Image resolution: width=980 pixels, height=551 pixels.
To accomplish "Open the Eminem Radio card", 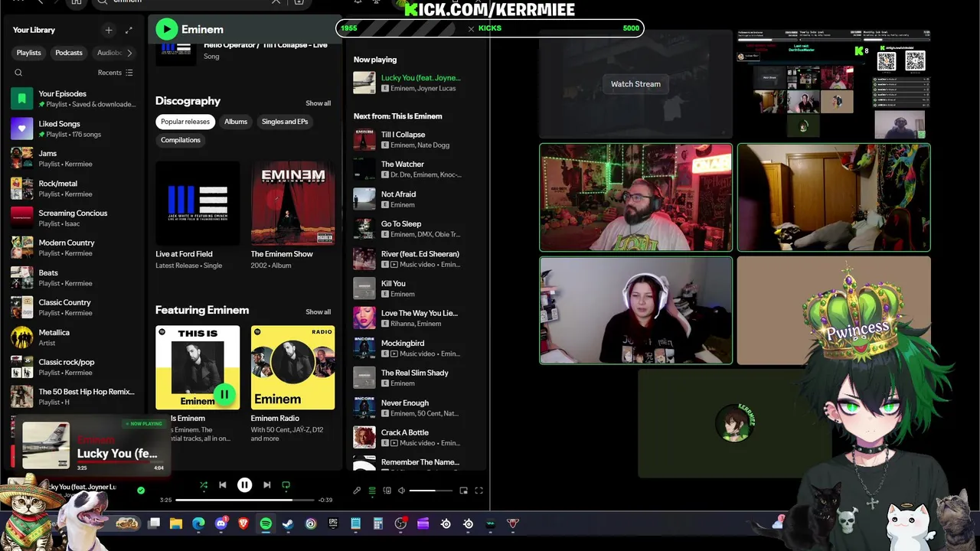I will [x=292, y=383].
